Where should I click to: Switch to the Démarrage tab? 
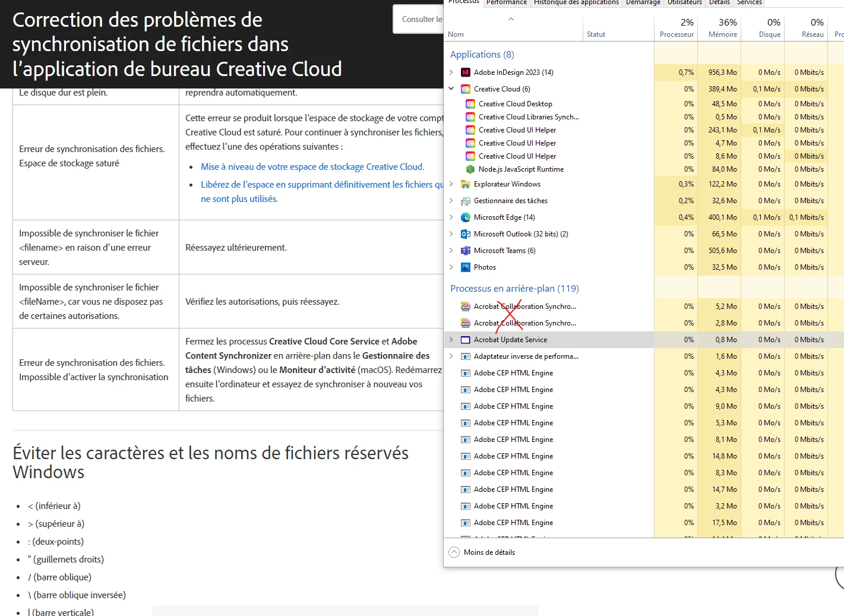point(643,3)
